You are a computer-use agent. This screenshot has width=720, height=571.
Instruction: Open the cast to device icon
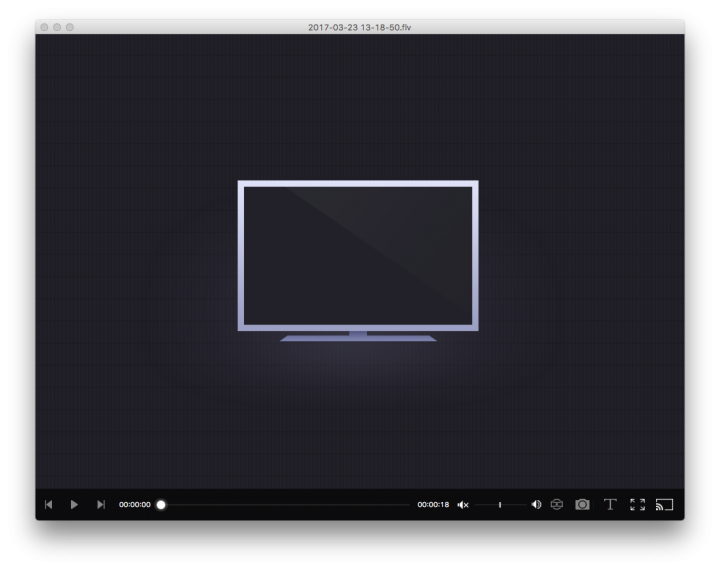(x=664, y=504)
